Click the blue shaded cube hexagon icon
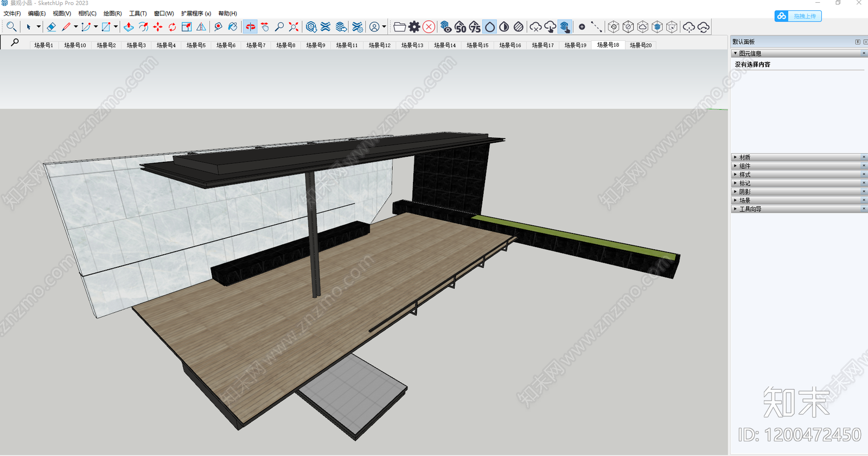This screenshot has width=868, height=456. point(657,27)
